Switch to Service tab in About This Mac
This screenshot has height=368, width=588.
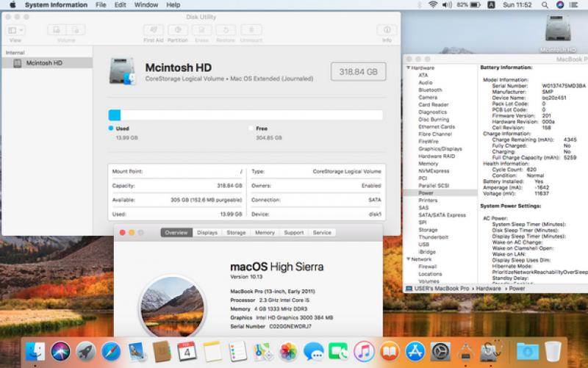(322, 233)
